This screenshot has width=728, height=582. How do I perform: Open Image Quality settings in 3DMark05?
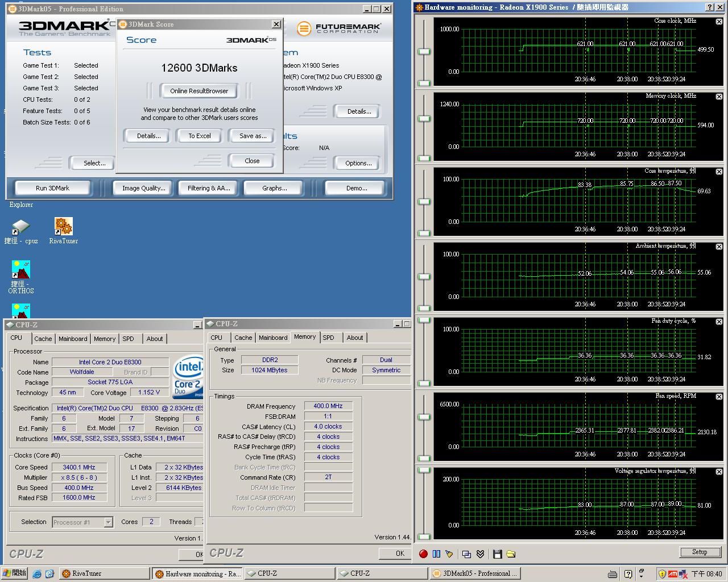point(144,188)
